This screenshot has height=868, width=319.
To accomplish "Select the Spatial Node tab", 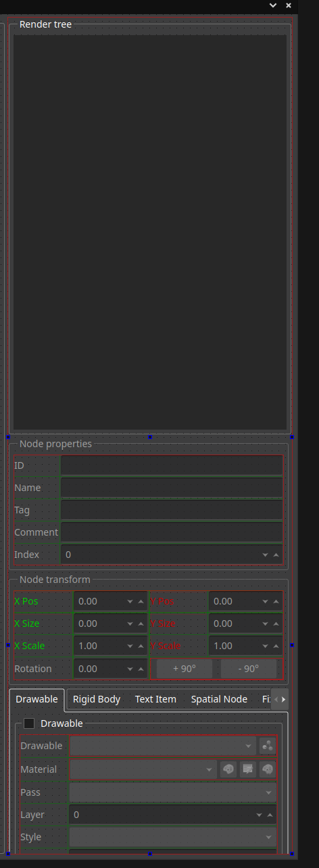I will pos(219,699).
